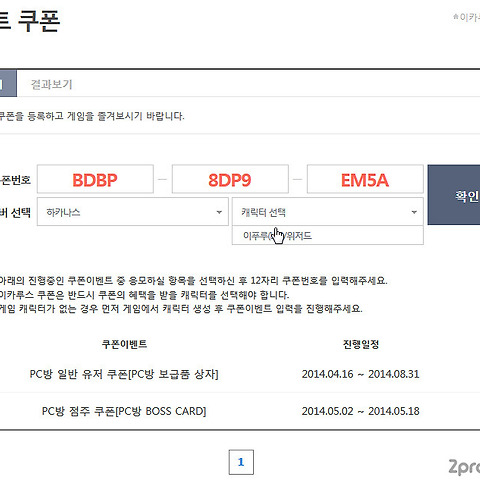Click the second coupon field 8DP9
The height and width of the screenshot is (480, 480).
tap(230, 179)
